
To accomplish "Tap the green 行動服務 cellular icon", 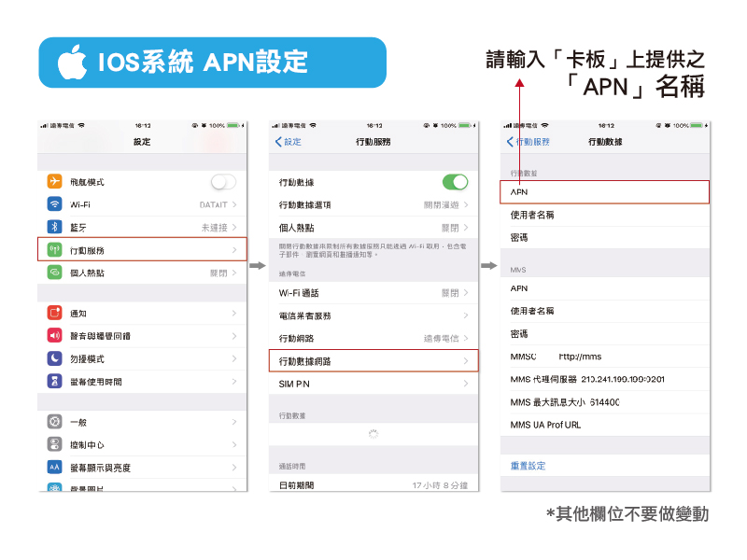I will click(x=54, y=250).
